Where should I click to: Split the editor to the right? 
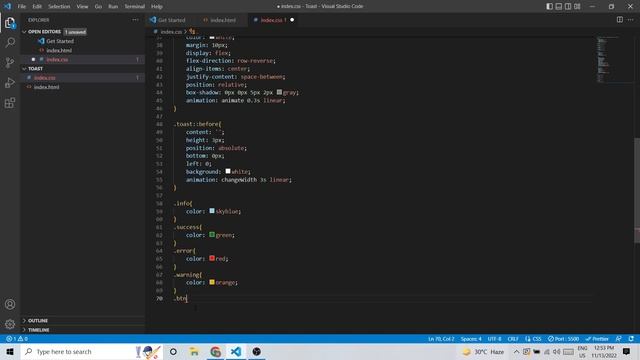pyautogui.click(x=620, y=20)
